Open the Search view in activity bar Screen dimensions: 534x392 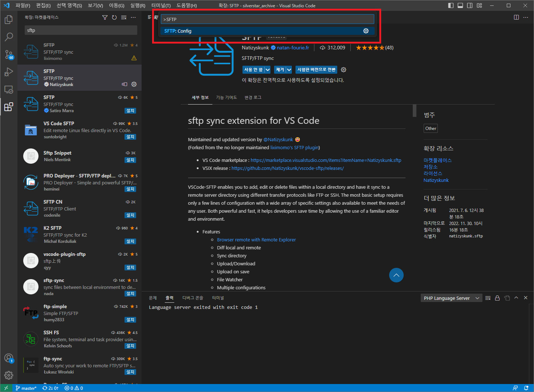[9, 37]
